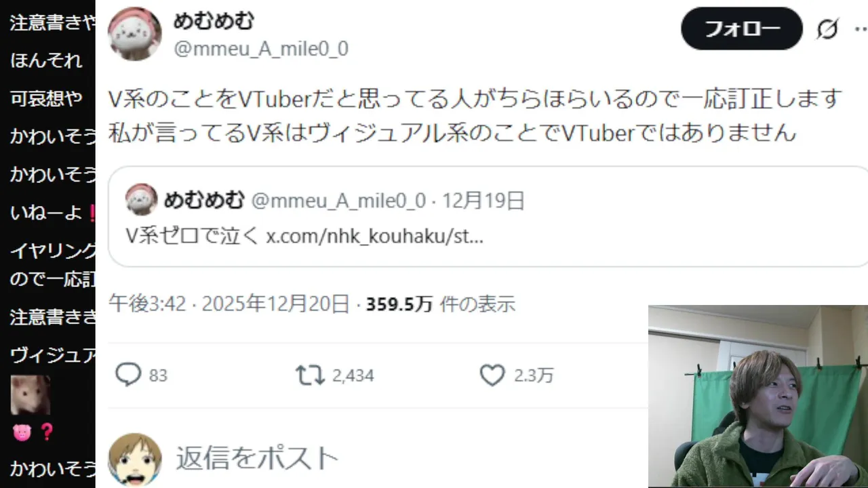This screenshot has width=868, height=488.
Task: Click the 返信をポスト reply input field
Action: pos(258,458)
